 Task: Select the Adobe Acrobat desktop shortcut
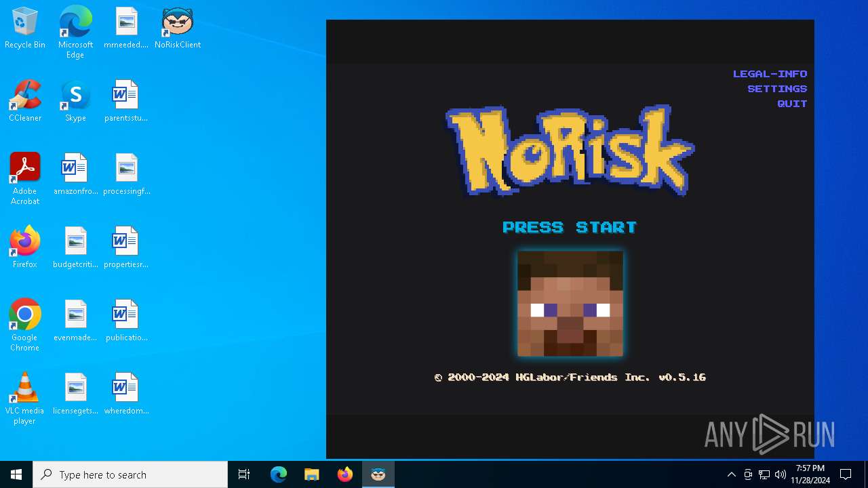tap(25, 179)
